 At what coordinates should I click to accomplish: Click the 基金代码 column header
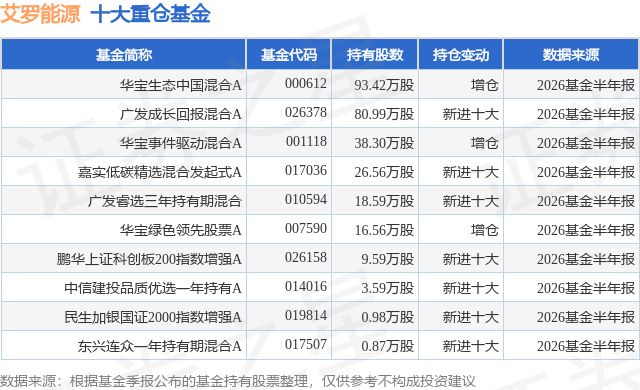tap(289, 55)
